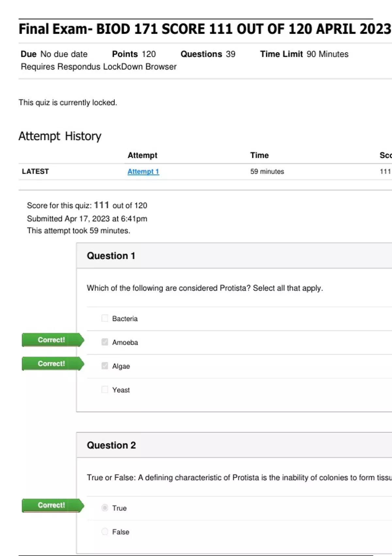This screenshot has width=392, height=556.
Task: Click the Protista question text in Question 1
Action: pos(204,288)
